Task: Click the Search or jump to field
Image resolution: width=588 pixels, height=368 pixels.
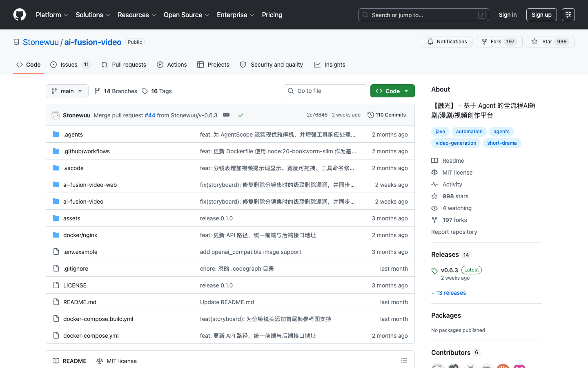Action: (424, 15)
